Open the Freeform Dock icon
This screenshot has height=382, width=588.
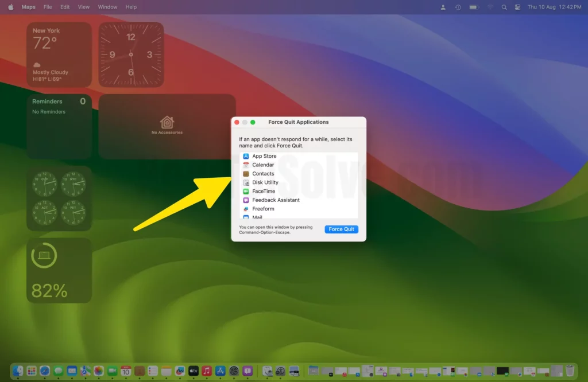tap(180, 371)
